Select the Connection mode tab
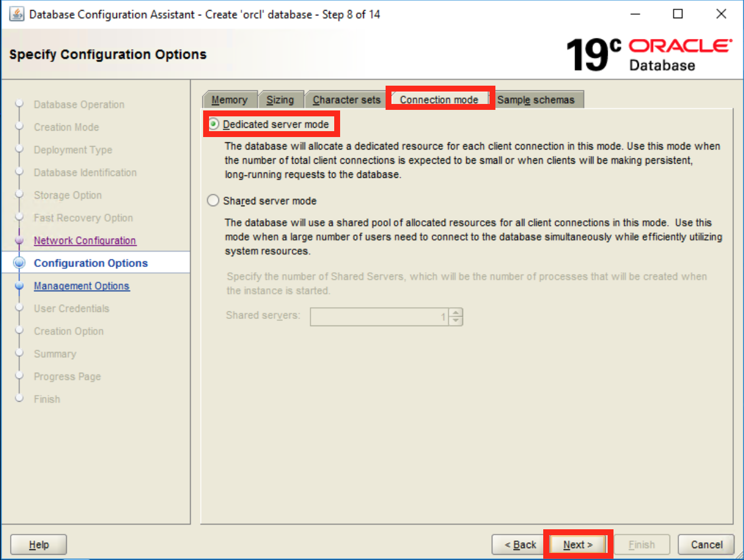744x560 pixels. 439,99
